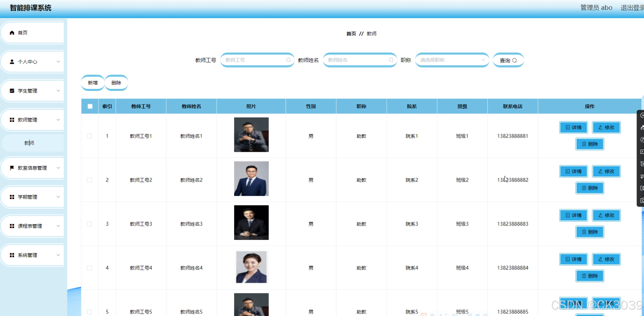This screenshot has height=316, width=644.
Task: Click search icon inside 教师工号 field
Action: (x=288, y=60)
